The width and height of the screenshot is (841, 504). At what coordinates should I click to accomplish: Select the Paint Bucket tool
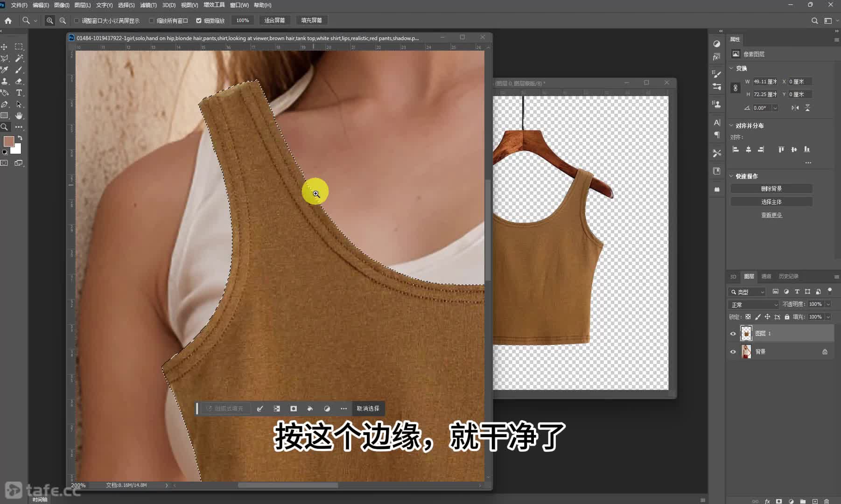pyautogui.click(x=4, y=93)
